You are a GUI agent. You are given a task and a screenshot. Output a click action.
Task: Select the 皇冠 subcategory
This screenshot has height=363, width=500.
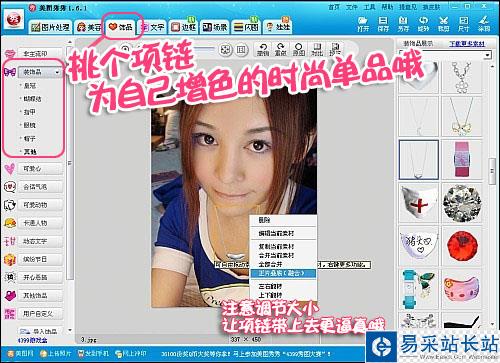pos(30,86)
